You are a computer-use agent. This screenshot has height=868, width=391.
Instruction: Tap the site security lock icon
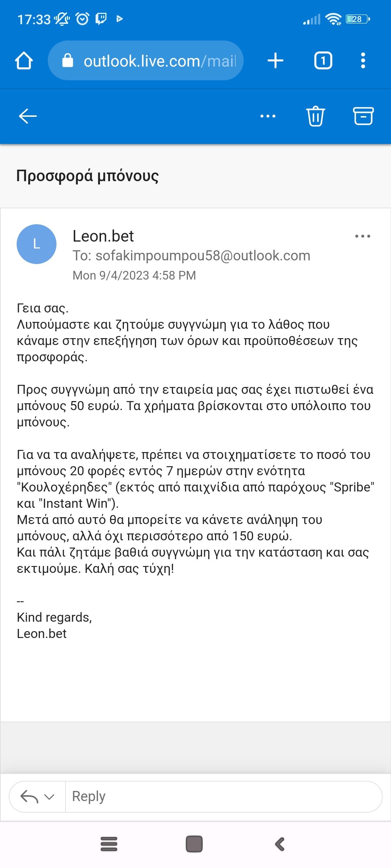pyautogui.click(x=68, y=61)
